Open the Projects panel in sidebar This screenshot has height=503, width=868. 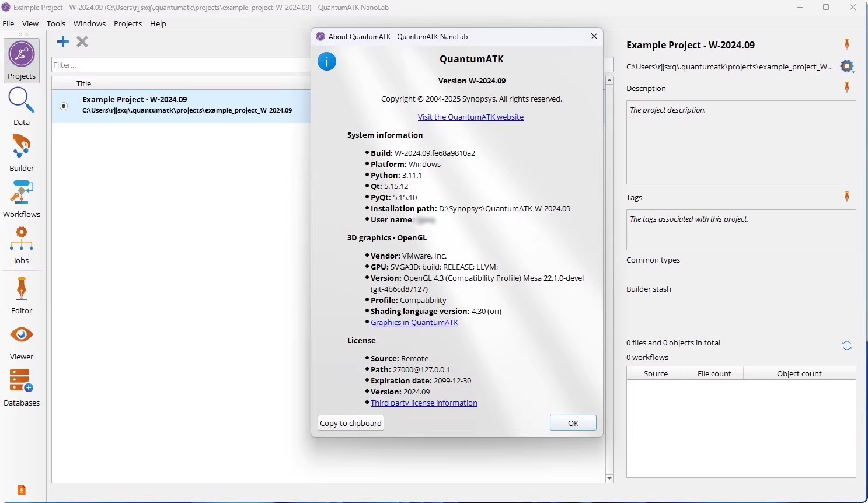click(x=22, y=60)
